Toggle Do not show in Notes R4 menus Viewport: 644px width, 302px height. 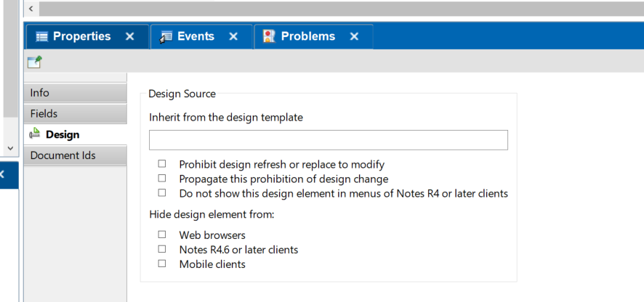click(x=162, y=192)
